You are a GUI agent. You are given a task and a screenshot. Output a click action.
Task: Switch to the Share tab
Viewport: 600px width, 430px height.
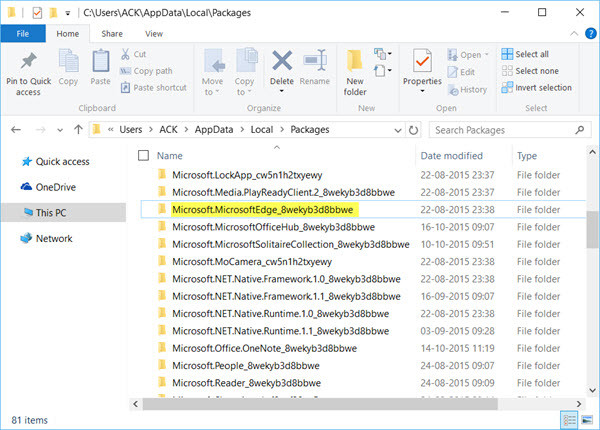[112, 34]
